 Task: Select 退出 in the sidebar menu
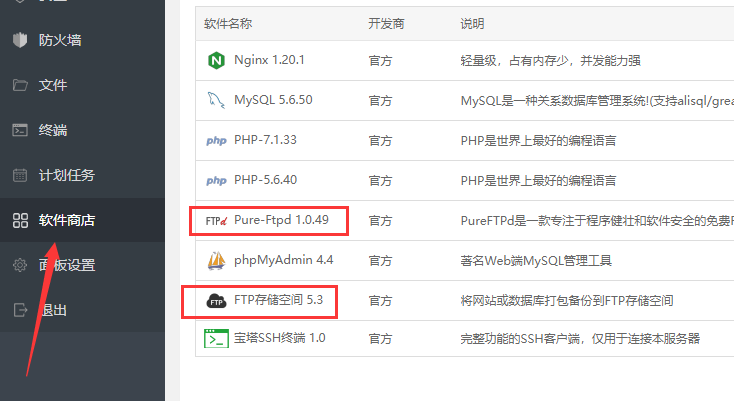53,310
